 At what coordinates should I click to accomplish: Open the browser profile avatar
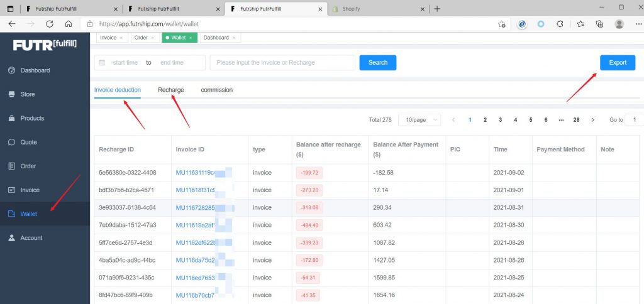[x=619, y=24]
